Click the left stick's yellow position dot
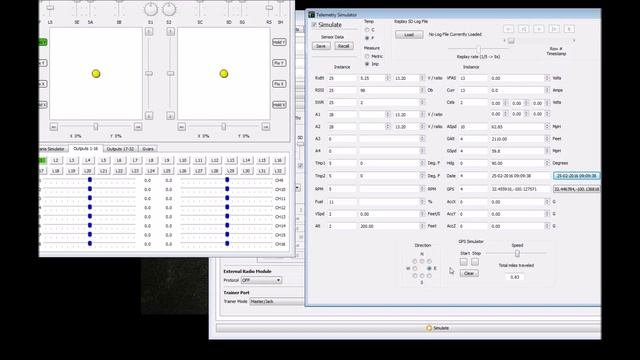The width and height of the screenshot is (640, 360). (96, 73)
